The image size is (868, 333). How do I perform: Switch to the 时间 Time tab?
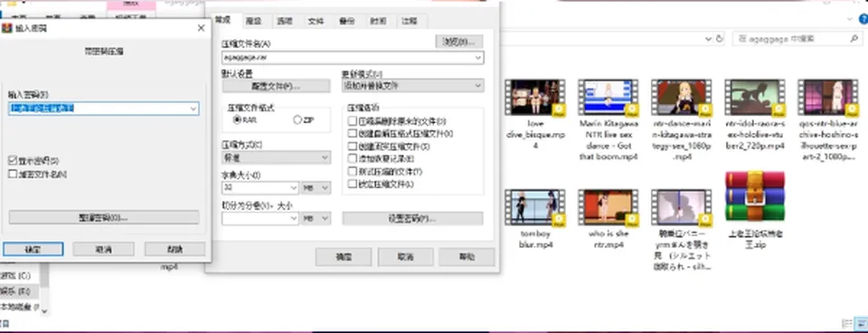pos(378,22)
